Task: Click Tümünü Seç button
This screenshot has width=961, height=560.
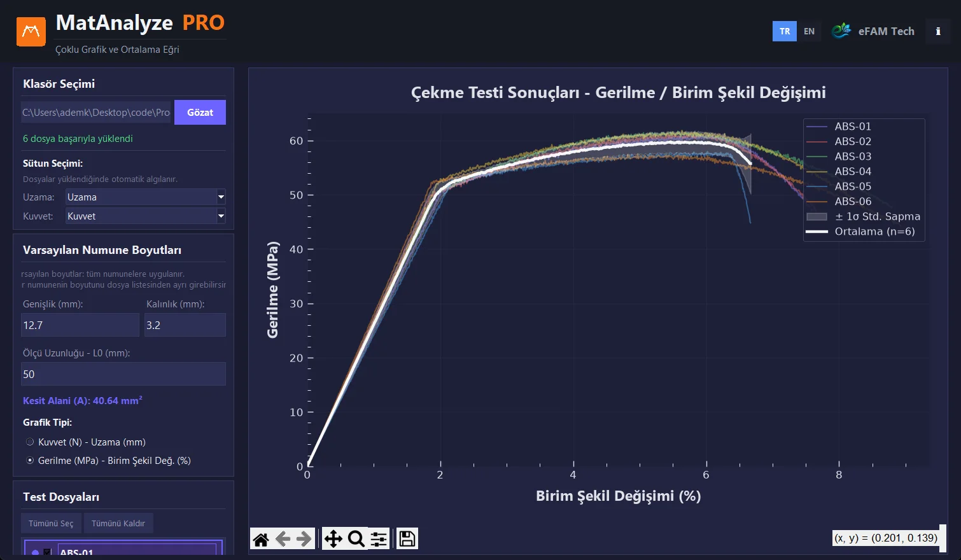Action: [51, 523]
